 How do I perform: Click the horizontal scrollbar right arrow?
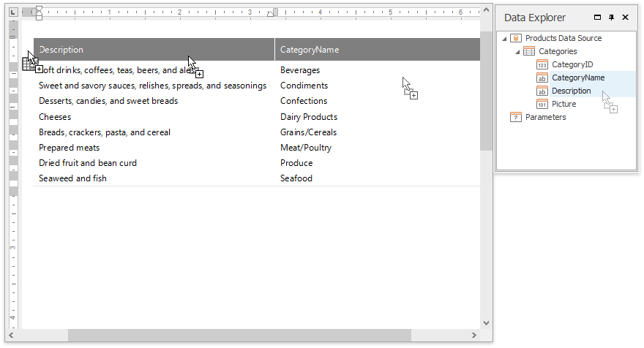pos(474,336)
